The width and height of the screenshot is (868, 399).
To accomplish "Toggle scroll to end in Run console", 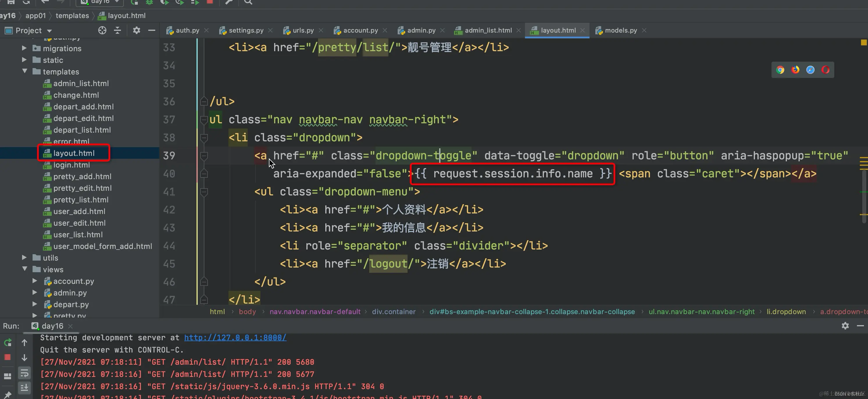I will (24, 388).
